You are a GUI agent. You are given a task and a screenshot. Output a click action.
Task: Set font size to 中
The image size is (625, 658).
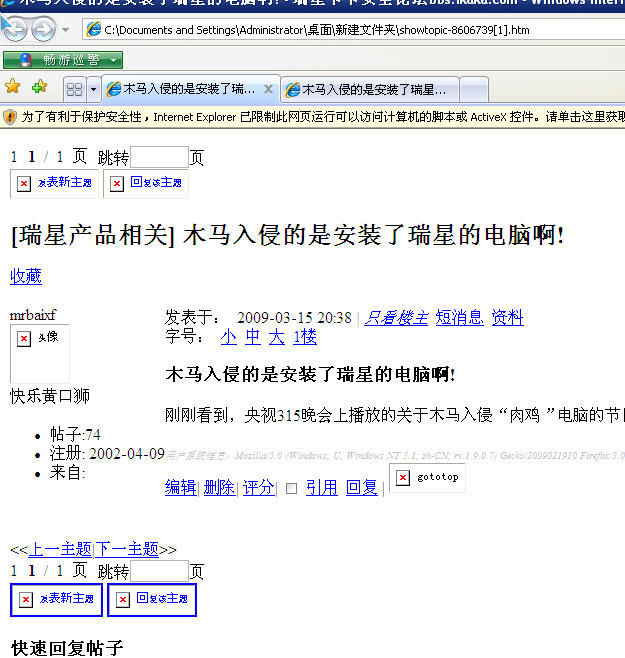tap(253, 337)
